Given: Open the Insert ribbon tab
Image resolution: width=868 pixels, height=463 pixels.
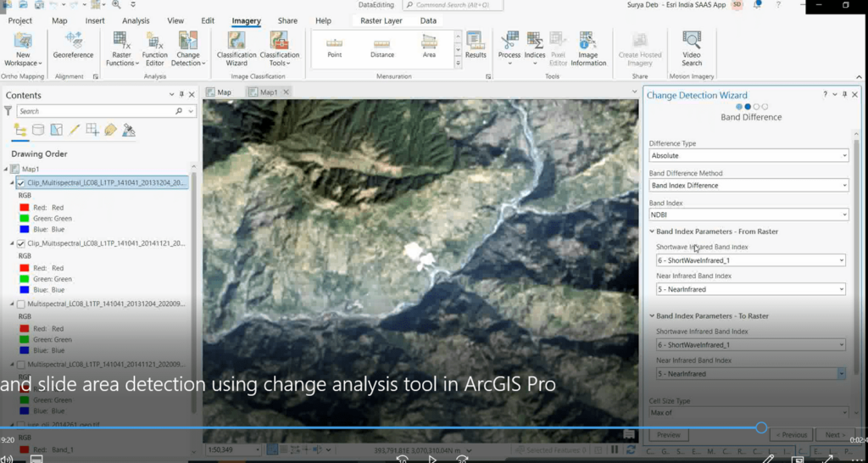Looking at the screenshot, I should tap(95, 20).
